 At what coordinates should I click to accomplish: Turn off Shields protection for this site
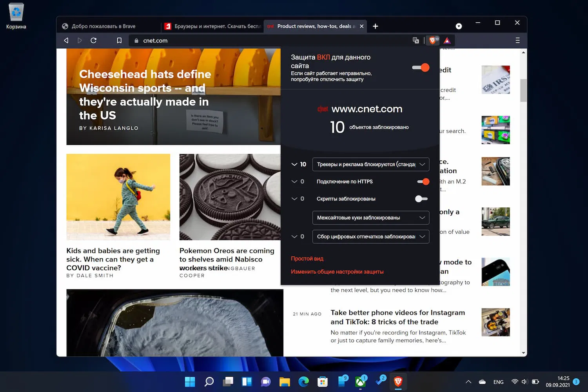coord(421,67)
